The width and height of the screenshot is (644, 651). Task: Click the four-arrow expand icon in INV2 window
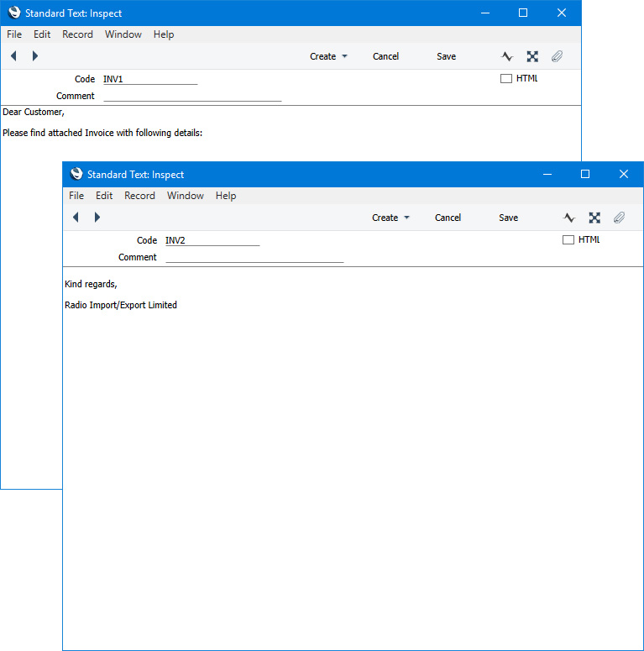point(594,218)
